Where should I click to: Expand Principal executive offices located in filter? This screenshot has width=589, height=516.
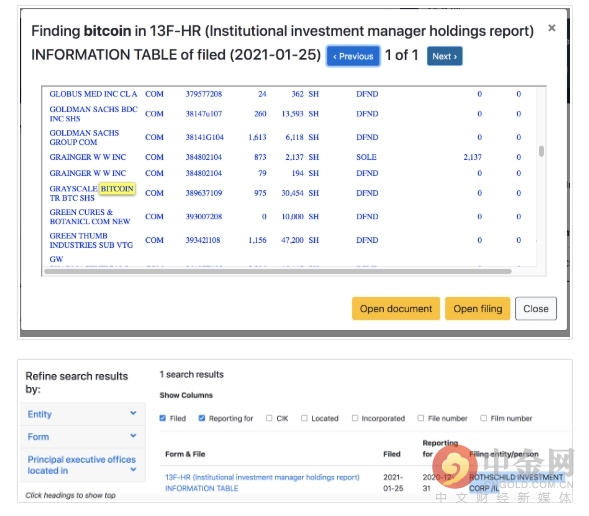click(83, 465)
